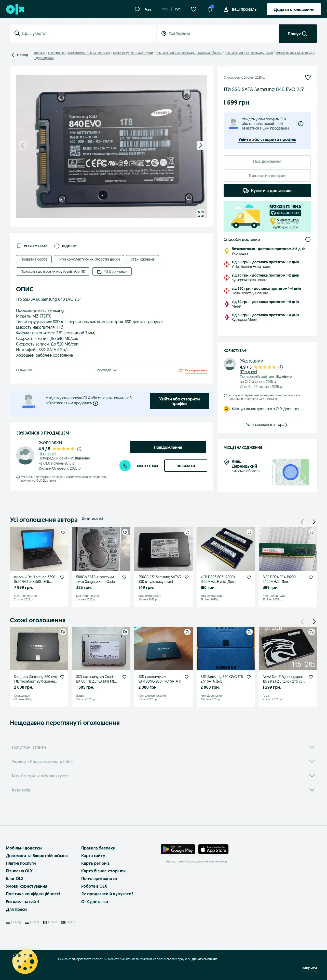
Task: Switch site language to Рус
Action: click(x=178, y=9)
